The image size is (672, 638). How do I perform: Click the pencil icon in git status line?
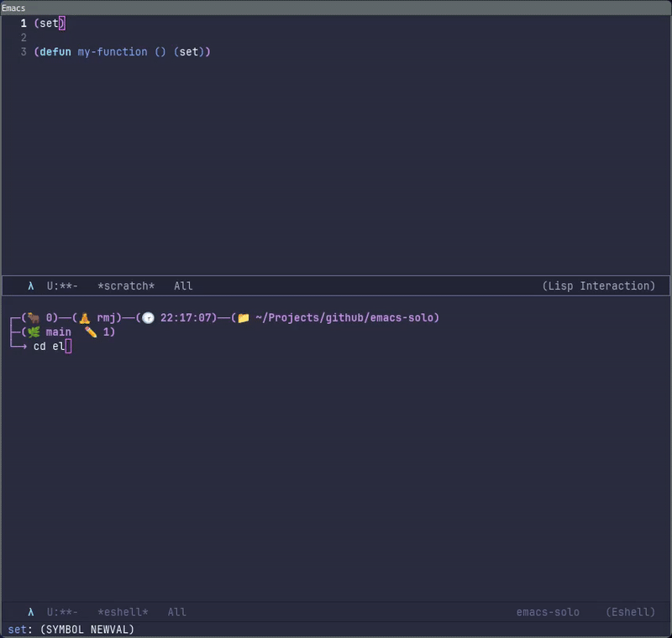tap(91, 332)
